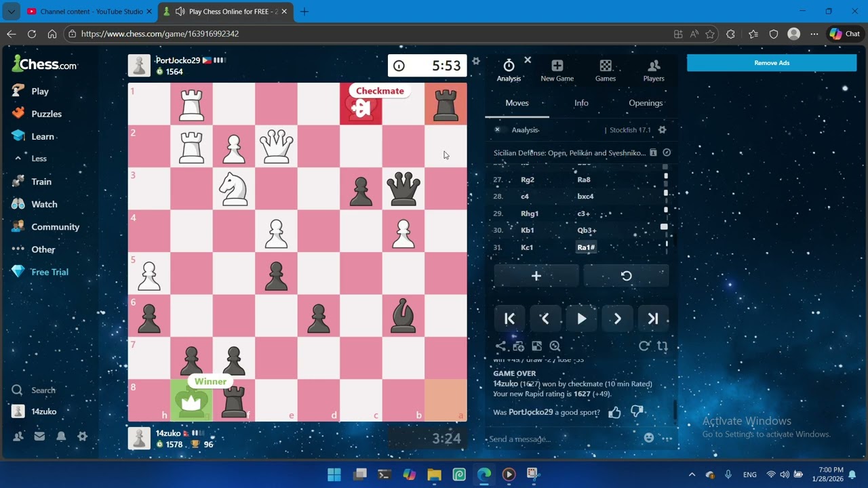Image resolution: width=868 pixels, height=488 pixels.
Task: Click the plus new game button
Action: [536, 276]
